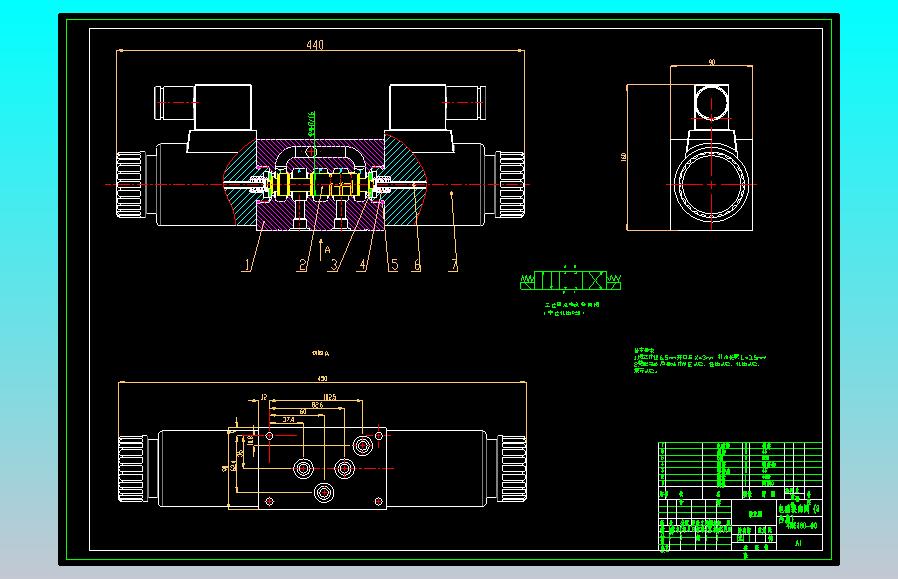Select the 112.5 port spacing dimension
898x579 pixels.
[329, 397]
